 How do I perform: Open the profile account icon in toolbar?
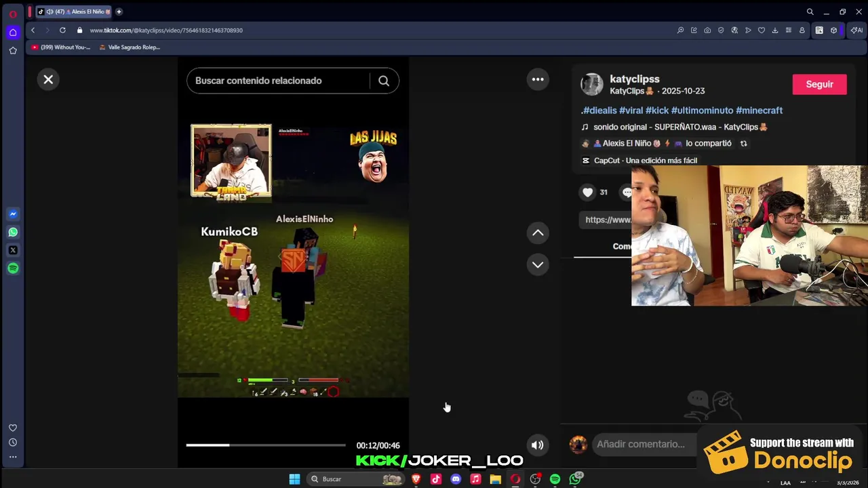click(x=802, y=30)
